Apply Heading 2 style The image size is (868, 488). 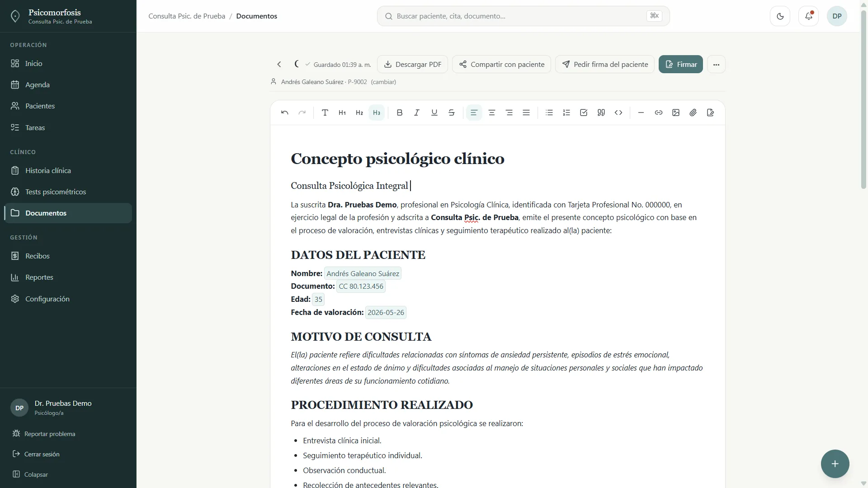[359, 113]
